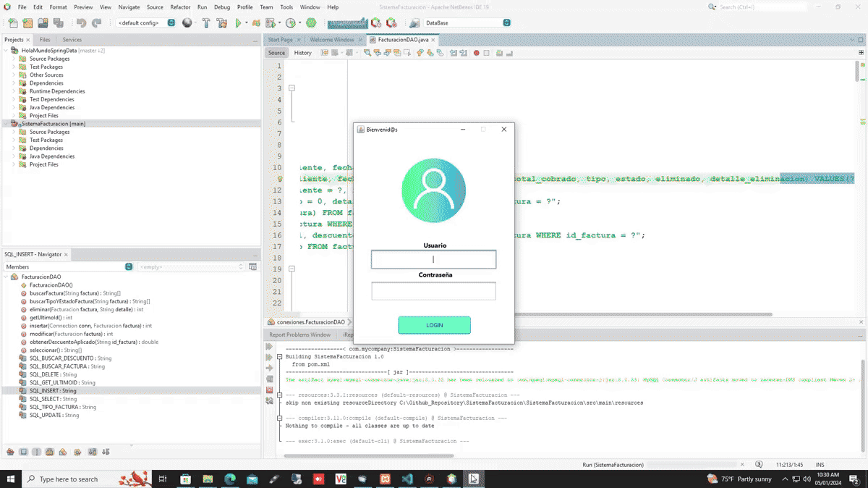Open the Refactor menu
The width and height of the screenshot is (868, 488).
pyautogui.click(x=180, y=7)
